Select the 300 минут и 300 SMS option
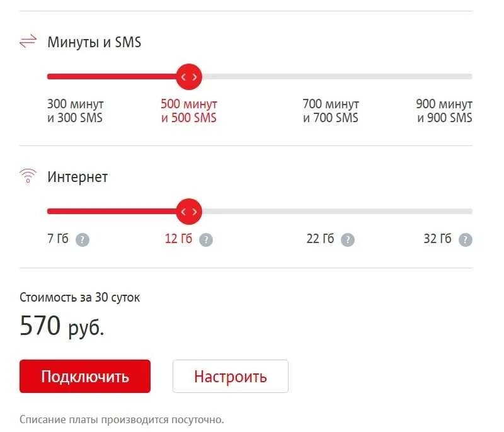Screen dimensions: 504x432 75,111
